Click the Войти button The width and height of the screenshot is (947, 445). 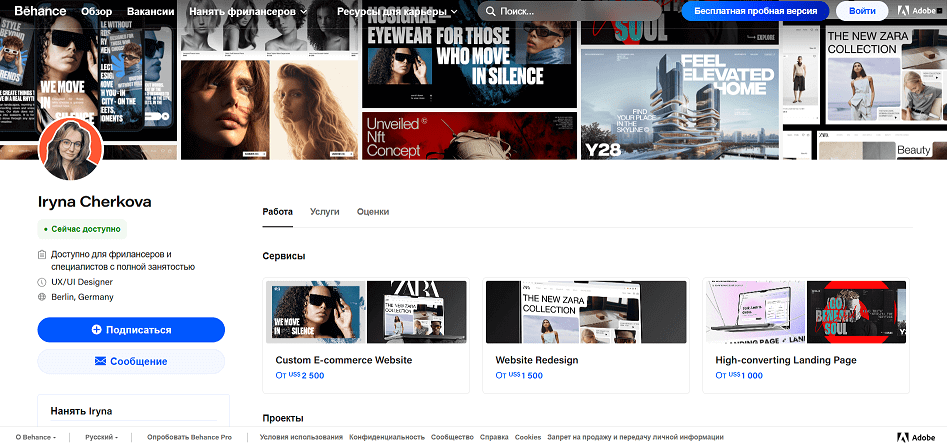pos(862,11)
